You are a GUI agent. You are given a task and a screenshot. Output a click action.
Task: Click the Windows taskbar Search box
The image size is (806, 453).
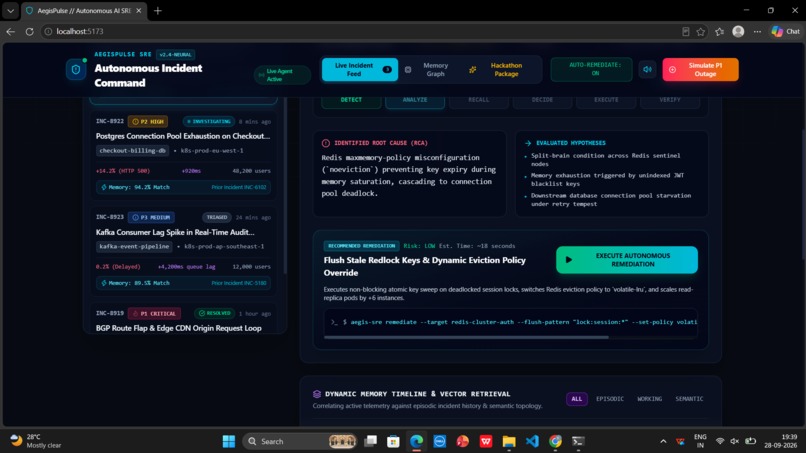tap(300, 441)
